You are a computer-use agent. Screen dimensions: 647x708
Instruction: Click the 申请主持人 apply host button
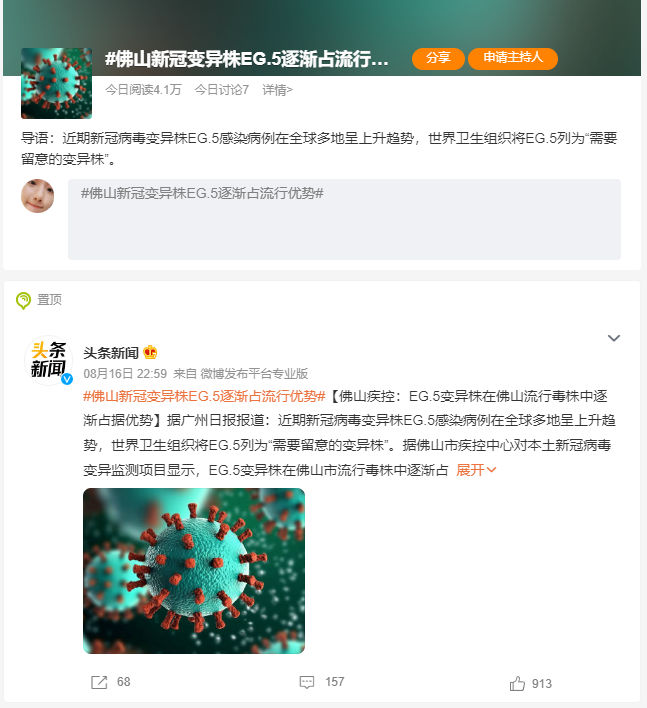513,58
